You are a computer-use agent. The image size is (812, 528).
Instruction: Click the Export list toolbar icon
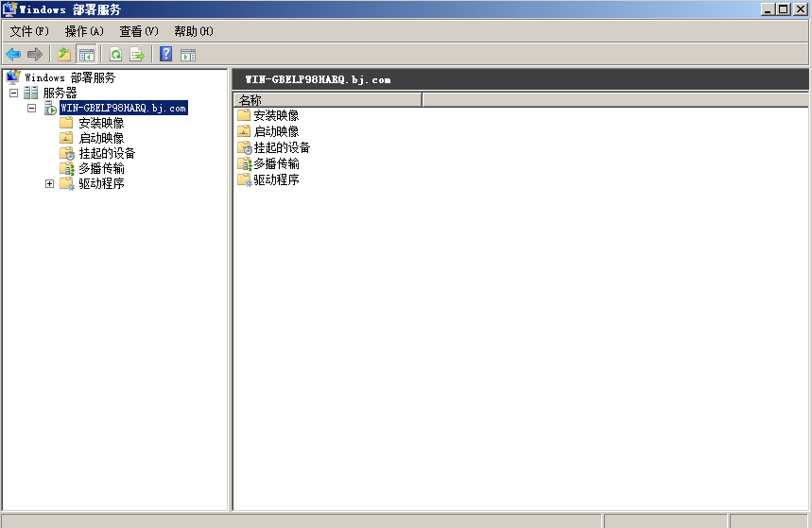137,54
